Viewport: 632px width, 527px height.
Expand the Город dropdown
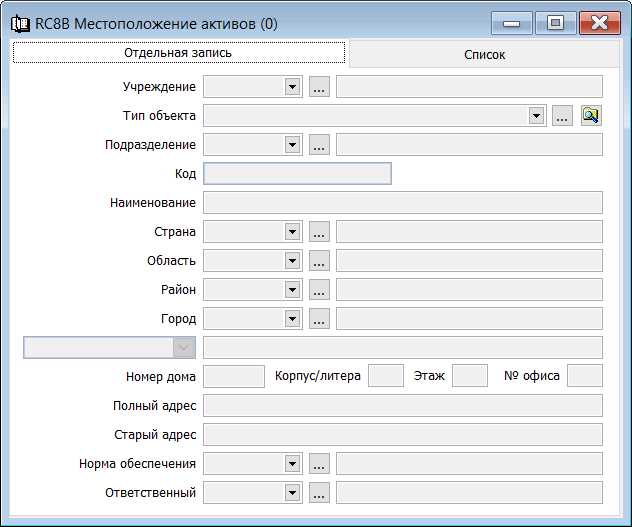point(292,319)
